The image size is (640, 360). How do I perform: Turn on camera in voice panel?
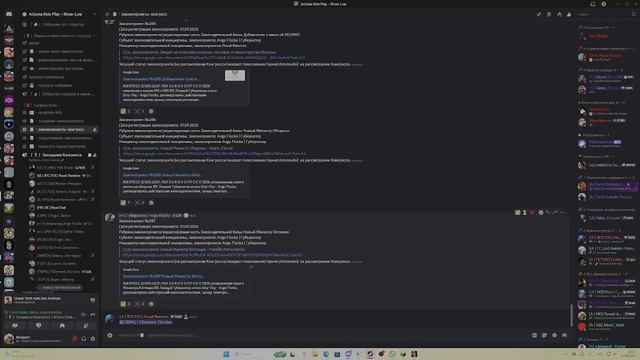15,326
